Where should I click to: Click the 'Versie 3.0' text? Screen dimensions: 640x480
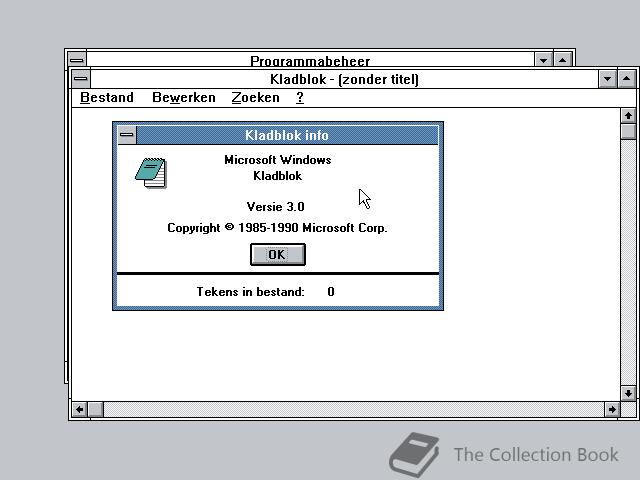pyautogui.click(x=276, y=207)
